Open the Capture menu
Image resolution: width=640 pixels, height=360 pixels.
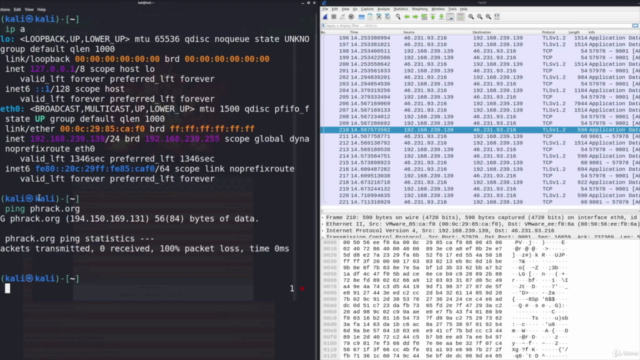367,9
